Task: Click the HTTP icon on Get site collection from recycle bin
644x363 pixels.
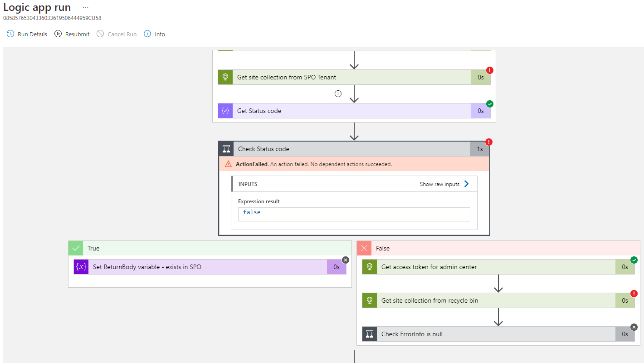Action: tap(370, 300)
